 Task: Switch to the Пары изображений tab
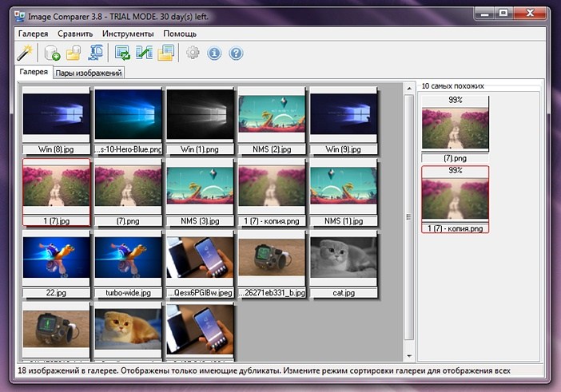tap(89, 73)
